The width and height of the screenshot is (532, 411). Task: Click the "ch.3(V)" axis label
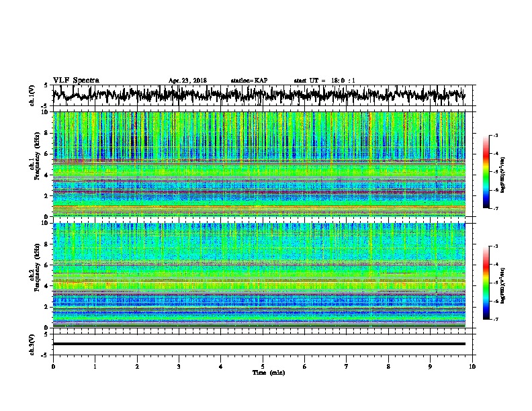(x=32, y=345)
